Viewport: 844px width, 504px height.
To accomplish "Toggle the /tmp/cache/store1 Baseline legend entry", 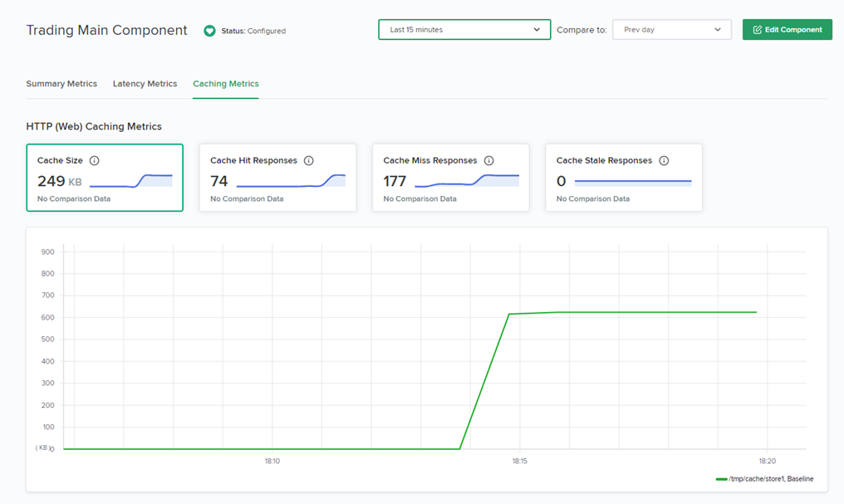I will coord(765,479).
